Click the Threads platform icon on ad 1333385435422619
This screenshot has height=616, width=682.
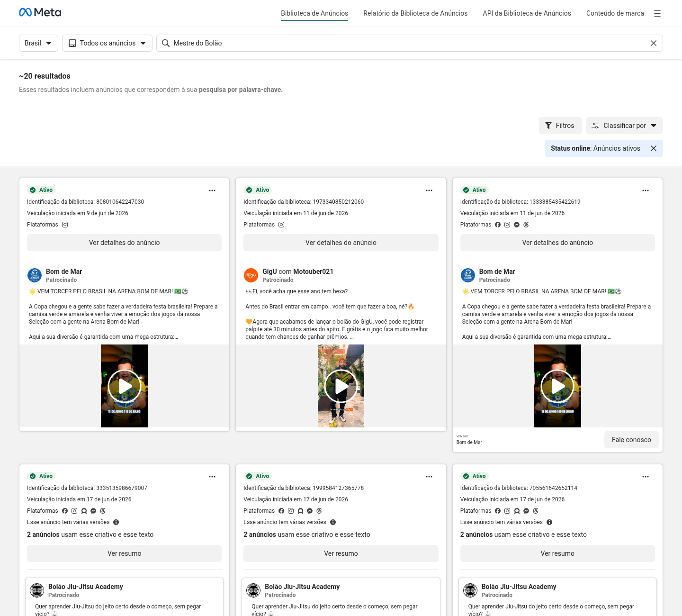[x=526, y=225]
